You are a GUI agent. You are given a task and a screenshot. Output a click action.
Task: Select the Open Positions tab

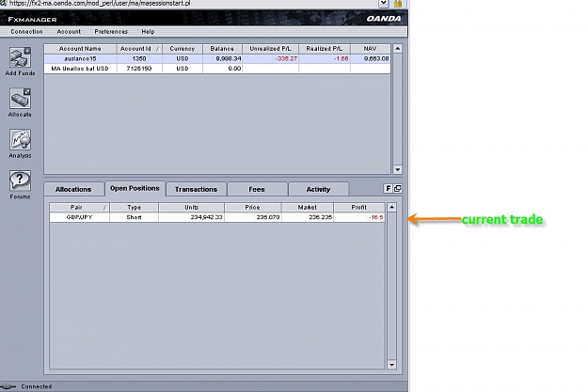tap(135, 188)
